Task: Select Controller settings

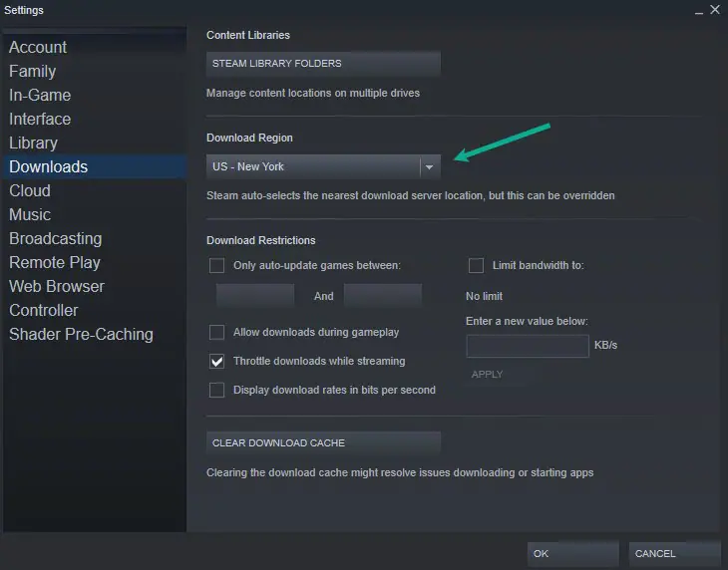Action: click(44, 310)
